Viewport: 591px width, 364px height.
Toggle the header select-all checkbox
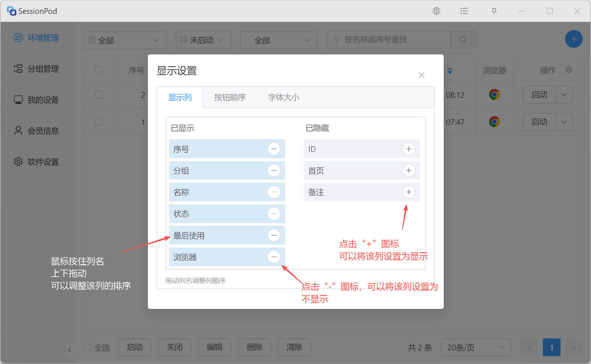[x=99, y=70]
